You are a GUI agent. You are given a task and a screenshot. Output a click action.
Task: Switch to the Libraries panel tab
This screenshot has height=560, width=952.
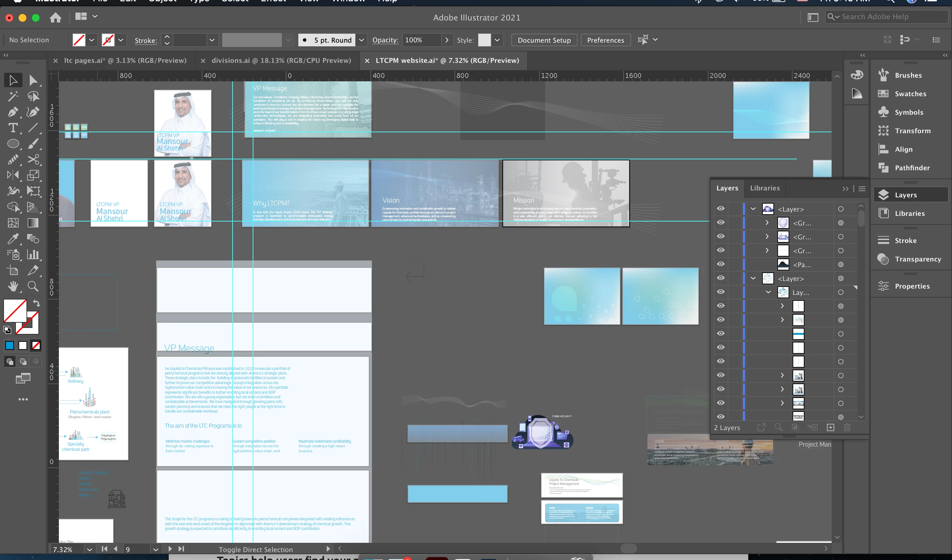pyautogui.click(x=765, y=188)
